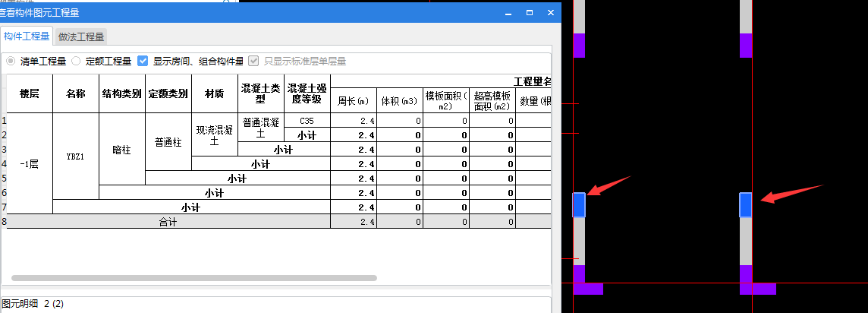Click the 超高模板面积(m2) column header

click(492, 100)
